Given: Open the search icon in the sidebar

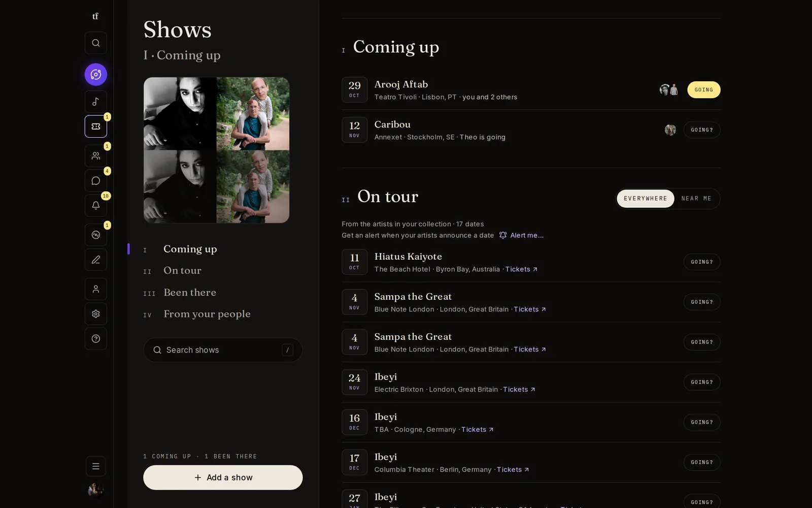Looking at the screenshot, I should click(95, 43).
